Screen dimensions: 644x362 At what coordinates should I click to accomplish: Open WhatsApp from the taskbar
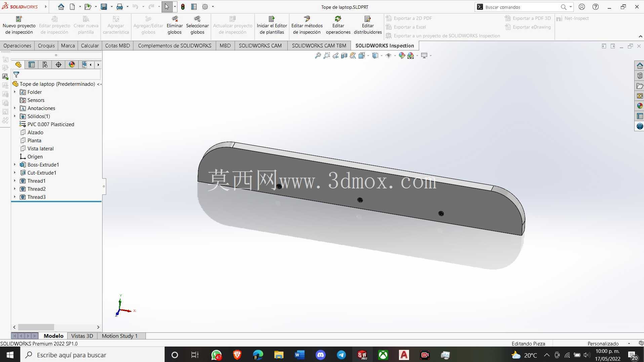point(216,355)
